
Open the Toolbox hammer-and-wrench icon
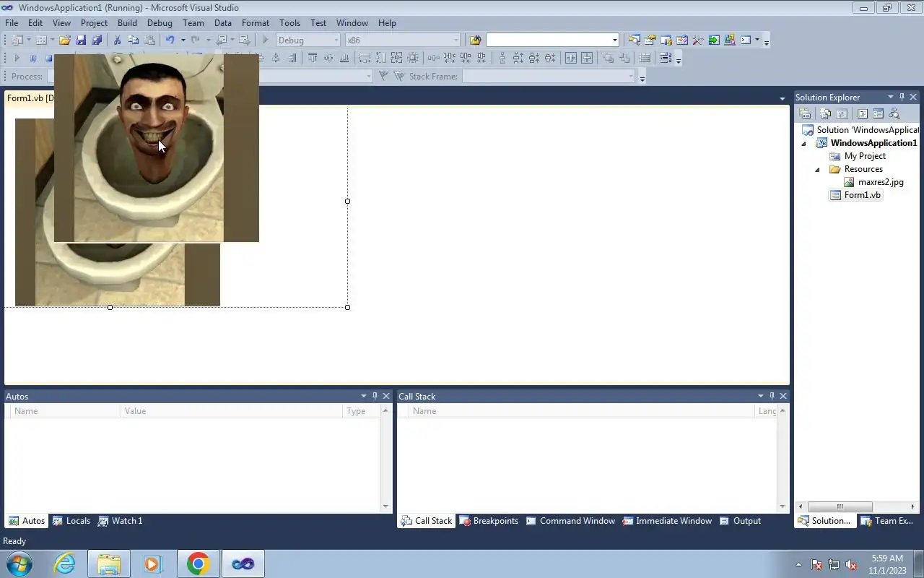[x=698, y=40]
